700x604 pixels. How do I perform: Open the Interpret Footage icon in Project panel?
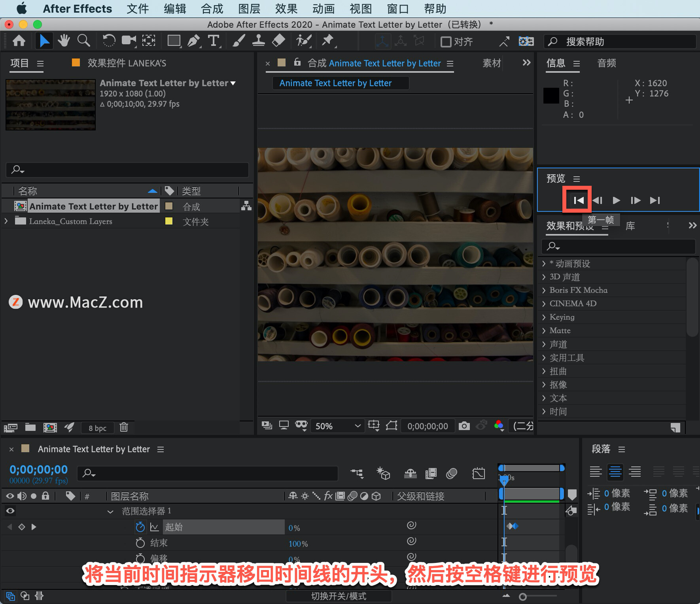point(11,427)
